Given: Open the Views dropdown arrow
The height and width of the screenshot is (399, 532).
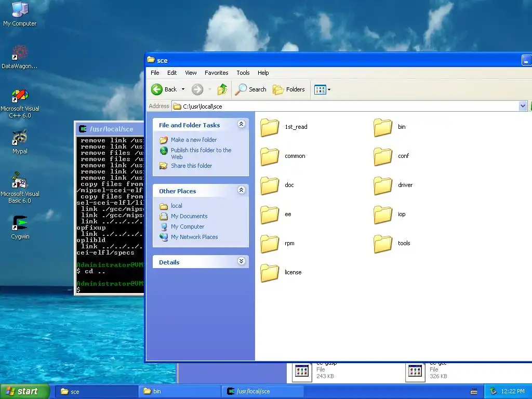Looking at the screenshot, I should [x=329, y=90].
